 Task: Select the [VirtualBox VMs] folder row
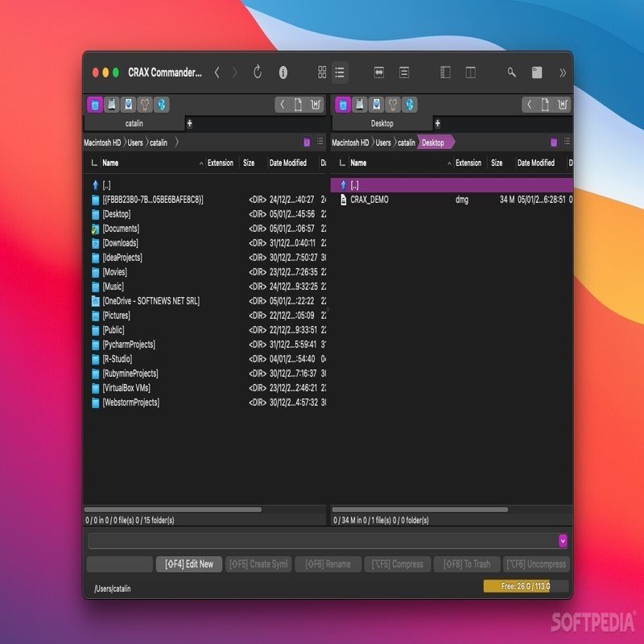205,388
